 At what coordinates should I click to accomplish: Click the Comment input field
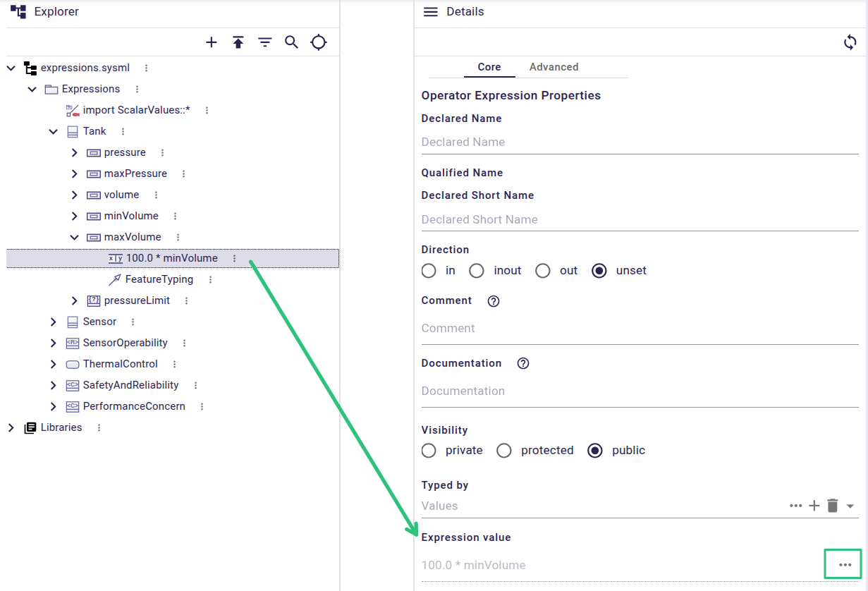(640, 328)
